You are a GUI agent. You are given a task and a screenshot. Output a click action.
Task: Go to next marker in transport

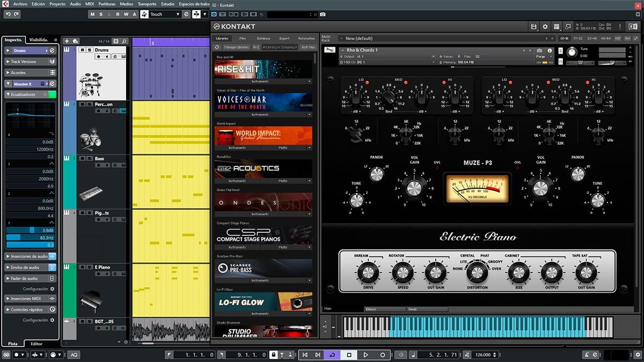[x=318, y=355]
